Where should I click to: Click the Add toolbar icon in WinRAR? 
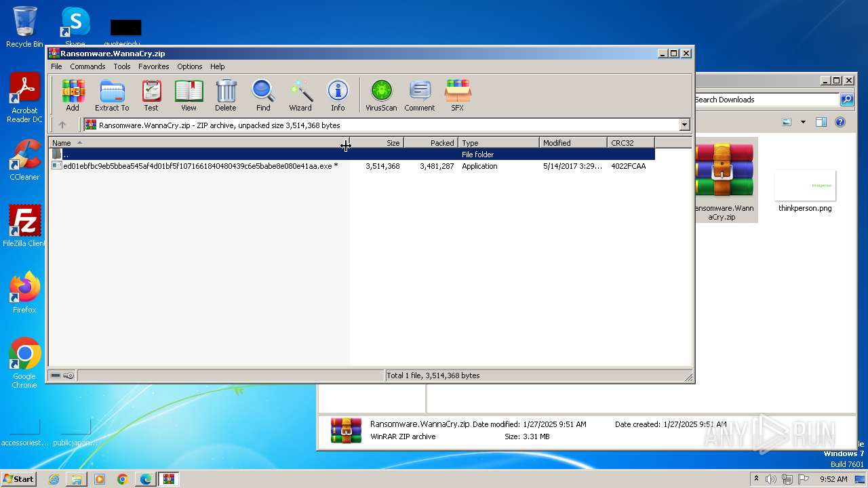[x=73, y=95]
